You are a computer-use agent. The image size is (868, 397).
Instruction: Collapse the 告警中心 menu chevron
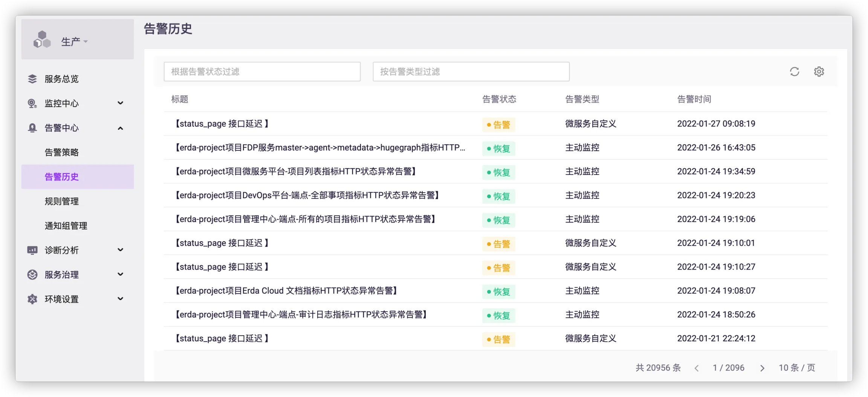click(x=120, y=128)
